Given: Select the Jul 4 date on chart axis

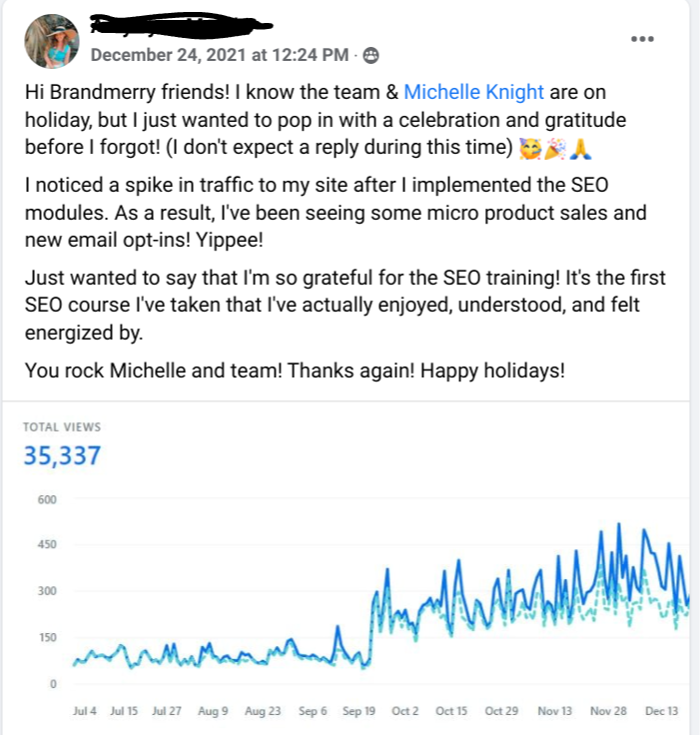Looking at the screenshot, I should (85, 711).
